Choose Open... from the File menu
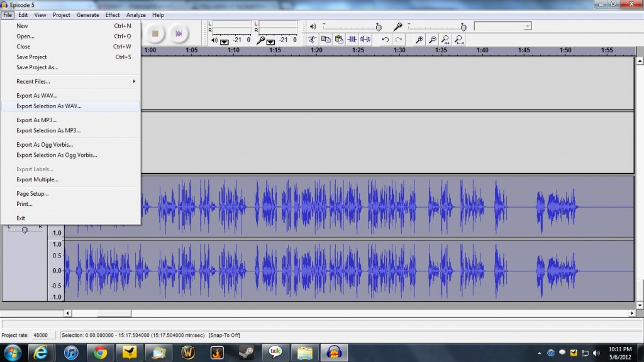Screen dimensions: 644x362 point(70,37)
